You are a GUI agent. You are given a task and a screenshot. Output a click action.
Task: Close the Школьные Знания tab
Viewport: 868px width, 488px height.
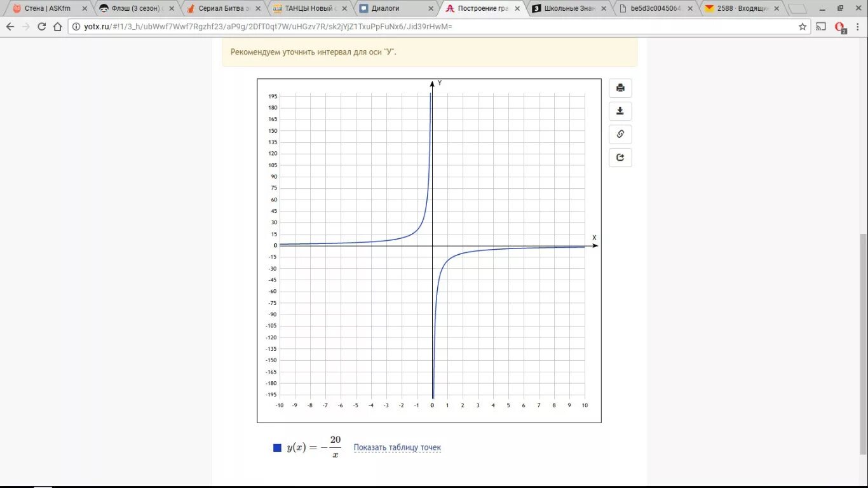click(604, 9)
